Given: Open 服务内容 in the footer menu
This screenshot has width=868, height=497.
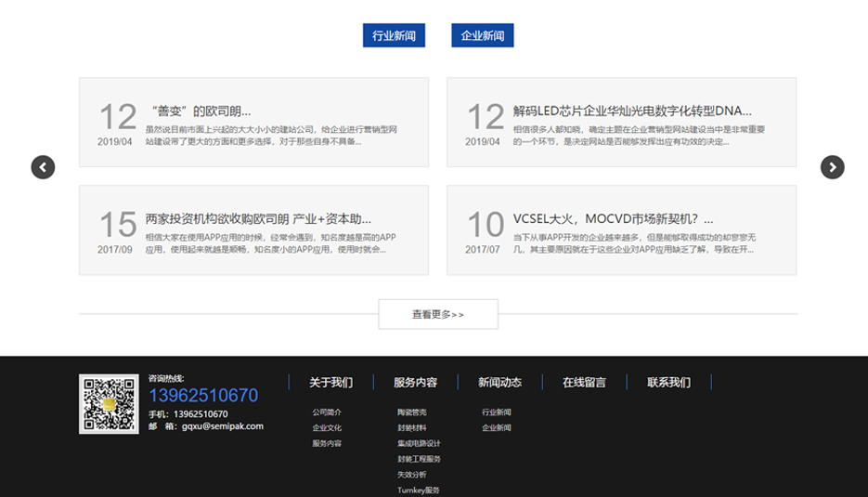Looking at the screenshot, I should [415, 383].
